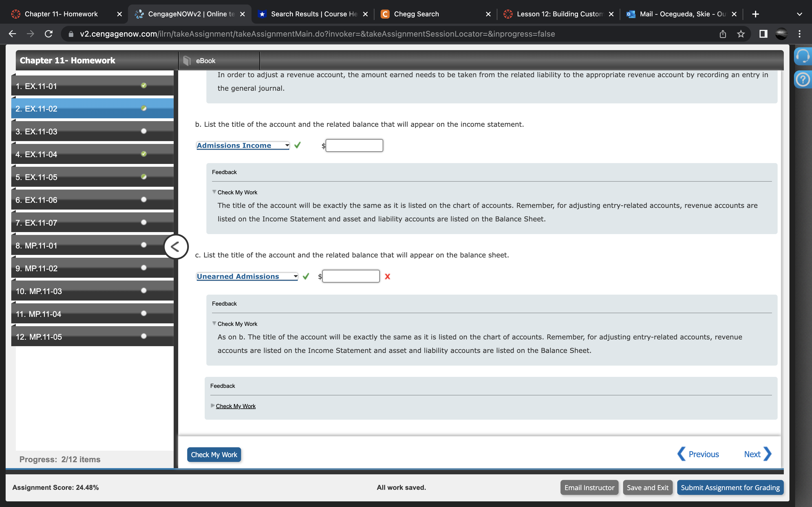This screenshot has height=507, width=812.
Task: Open the browser side panel icon
Action: click(x=763, y=34)
